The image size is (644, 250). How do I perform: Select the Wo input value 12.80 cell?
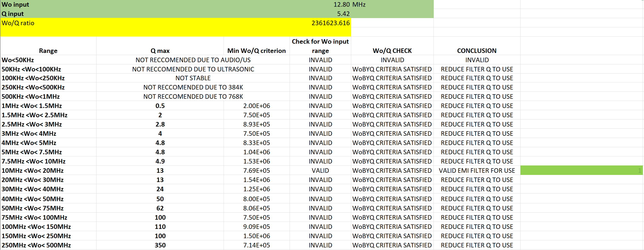320,5
